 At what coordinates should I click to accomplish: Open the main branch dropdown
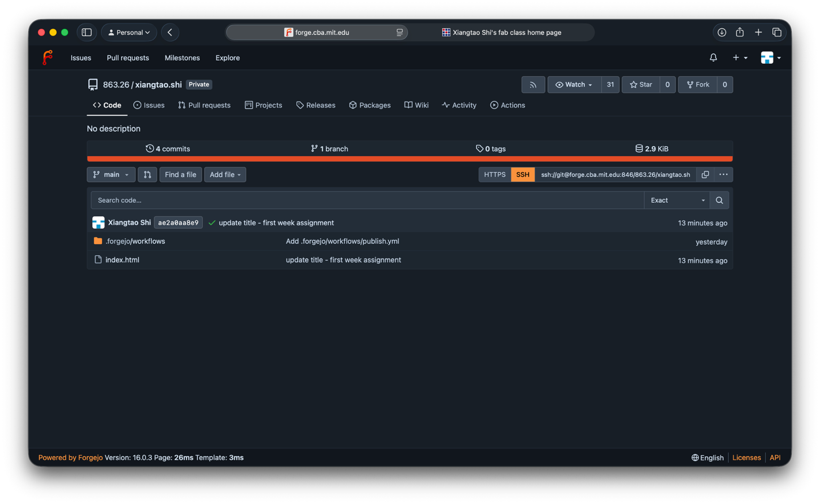(111, 174)
